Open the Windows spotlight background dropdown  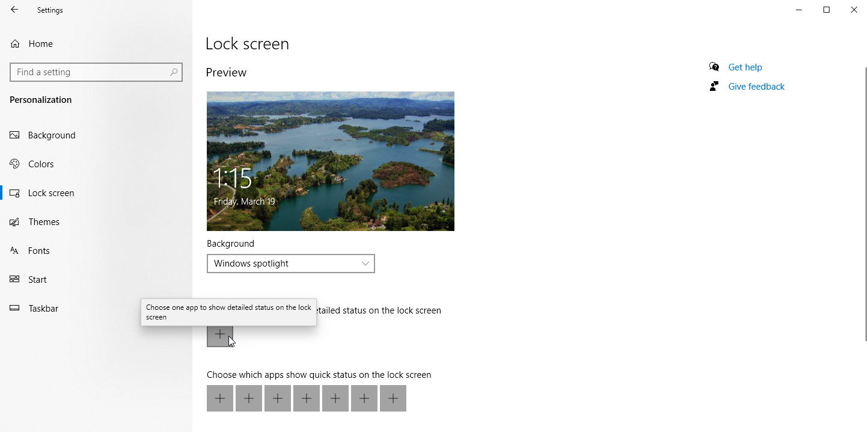pos(291,264)
